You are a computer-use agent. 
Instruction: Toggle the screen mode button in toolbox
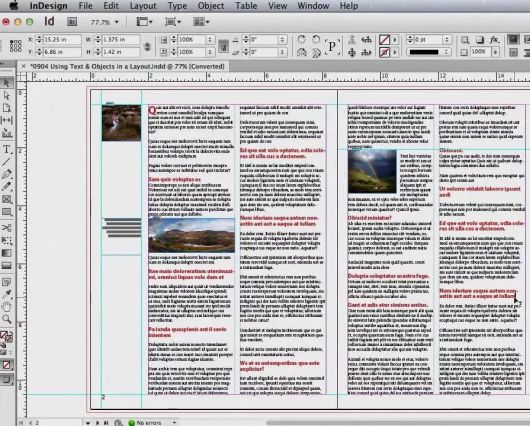click(6, 380)
